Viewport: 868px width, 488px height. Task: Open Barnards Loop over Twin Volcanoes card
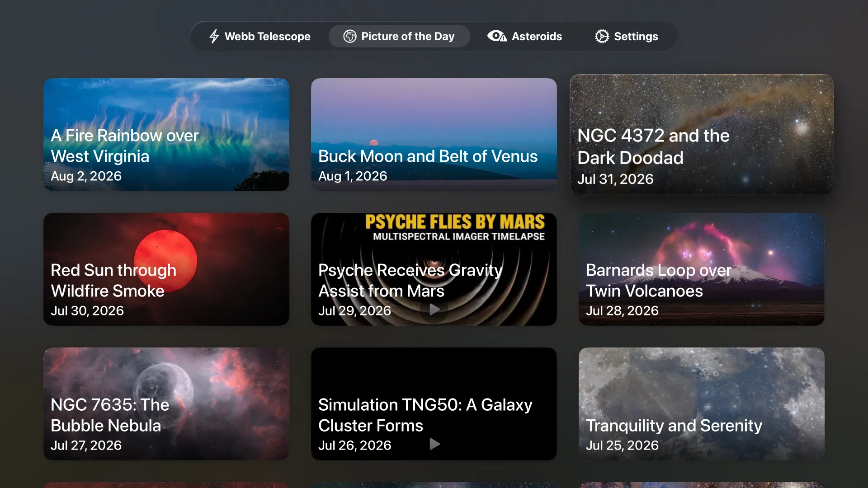(702, 269)
